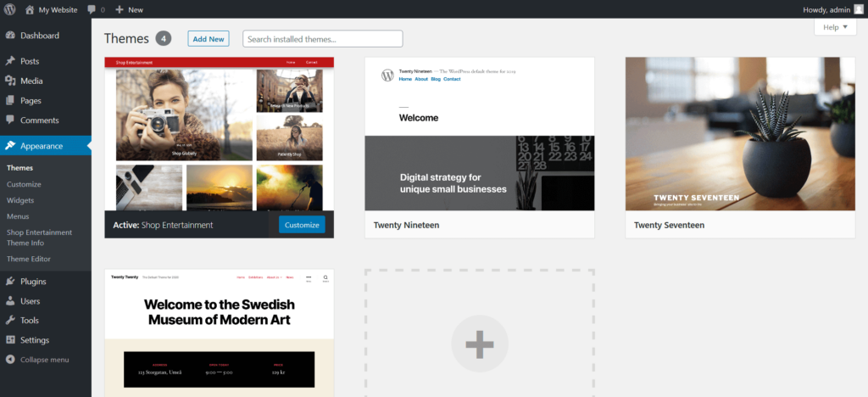Expand the Help dropdown tab
Image resolution: width=868 pixels, height=397 pixels.
point(835,27)
